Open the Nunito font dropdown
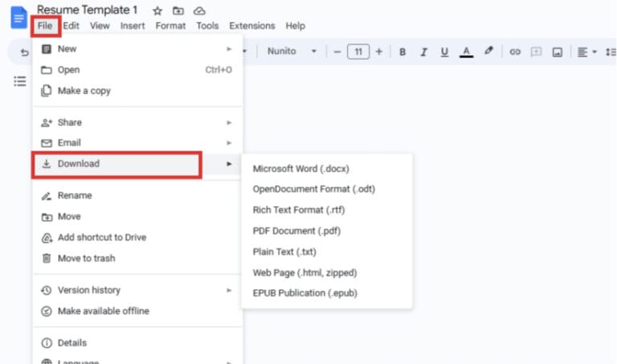Screen dimensions: 617x364 click(292, 51)
